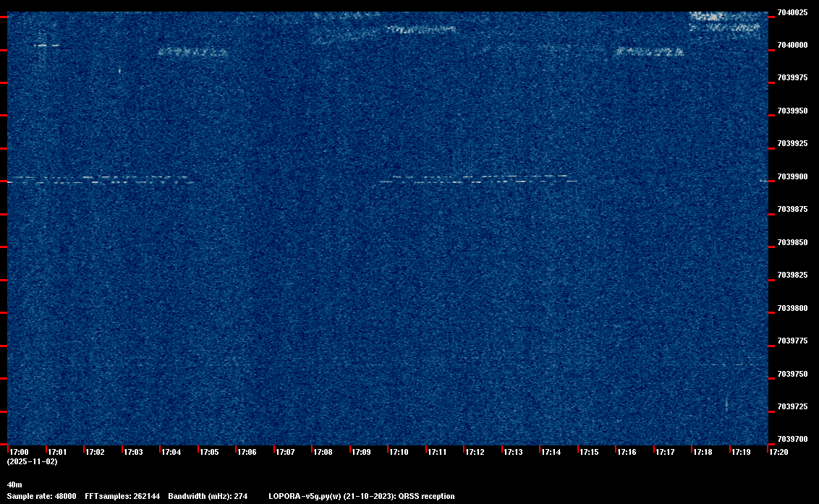Click the 17:06 time axis label
The width and height of the screenshot is (819, 504).
coord(247,452)
